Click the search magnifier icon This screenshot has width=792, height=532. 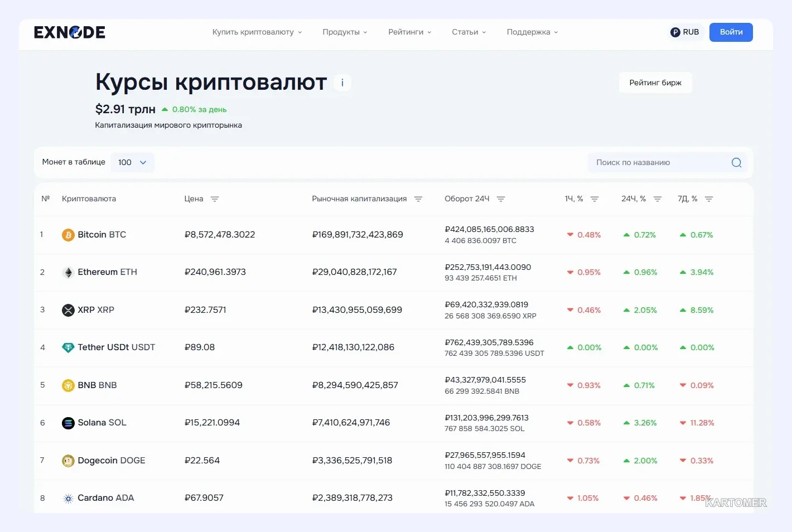pyautogui.click(x=736, y=162)
